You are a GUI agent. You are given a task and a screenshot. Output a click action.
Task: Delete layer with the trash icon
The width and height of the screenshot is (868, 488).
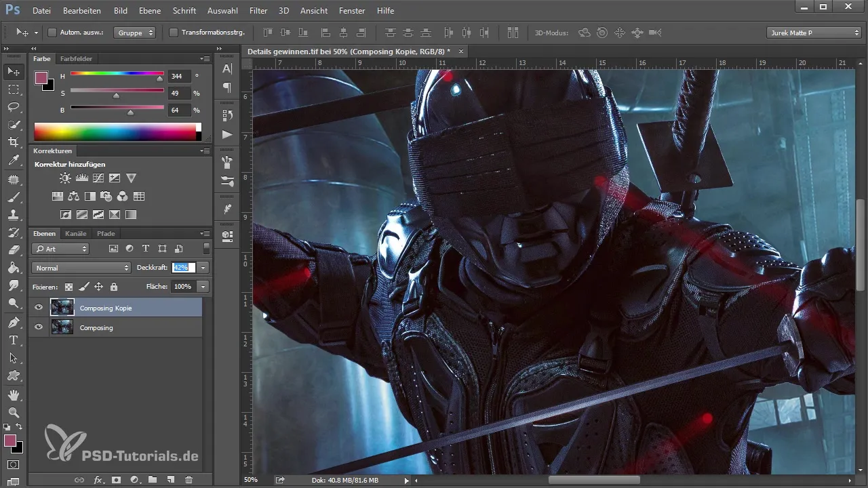(189, 480)
